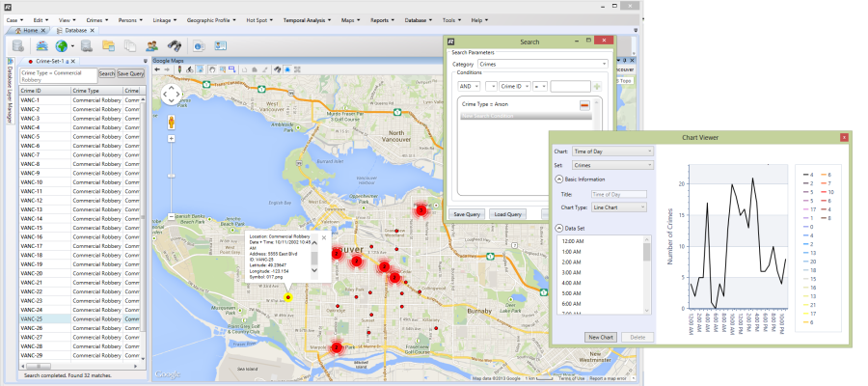Click the red remove condition icon
The height and width of the screenshot is (386, 868).
click(x=584, y=104)
